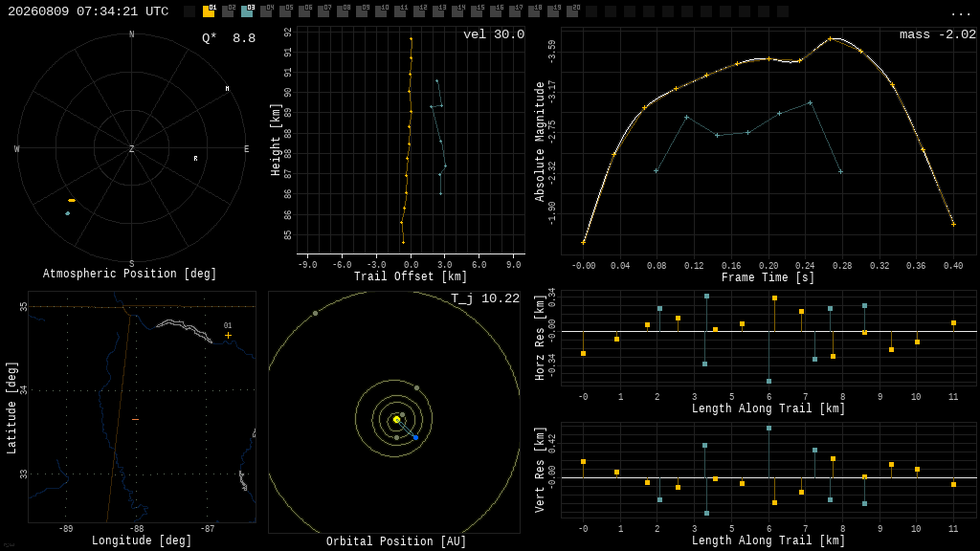Select station 18 square
The height and width of the screenshot is (551, 980).
click(x=535, y=11)
